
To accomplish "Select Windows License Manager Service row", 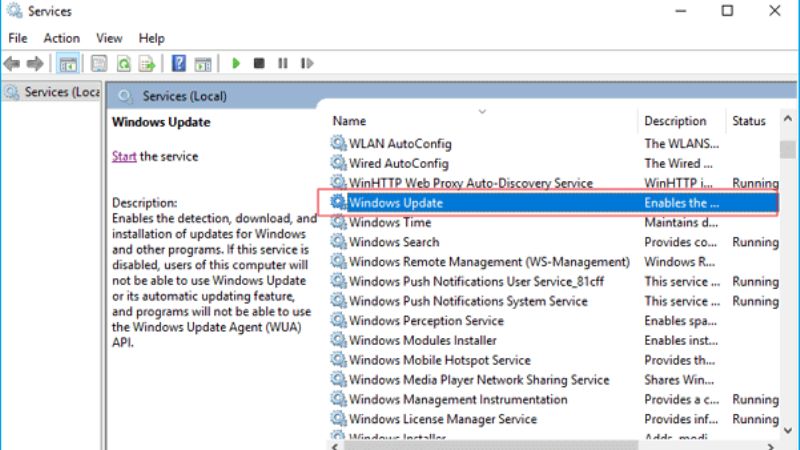I will (x=554, y=419).
